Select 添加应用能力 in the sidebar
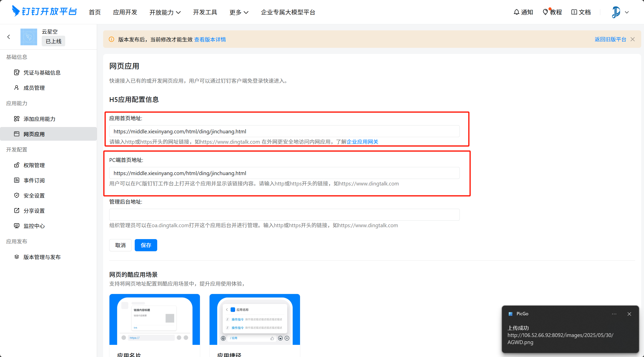 (x=39, y=119)
